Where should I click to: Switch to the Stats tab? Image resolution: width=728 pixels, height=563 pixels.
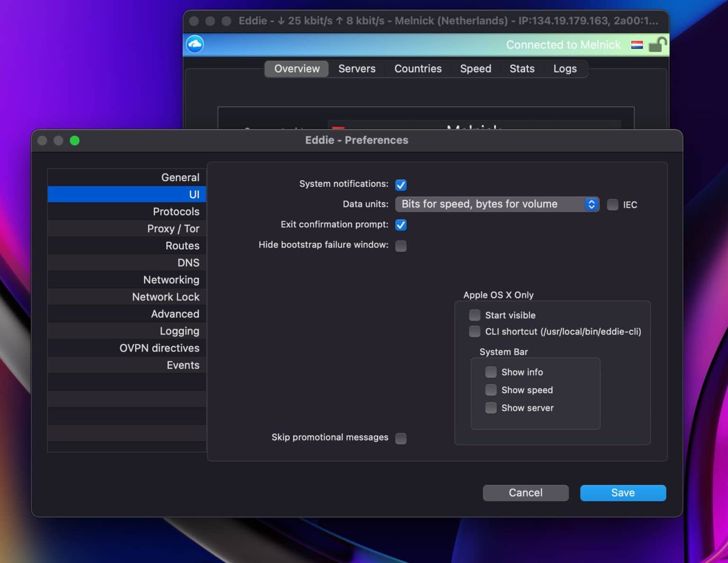[522, 69]
